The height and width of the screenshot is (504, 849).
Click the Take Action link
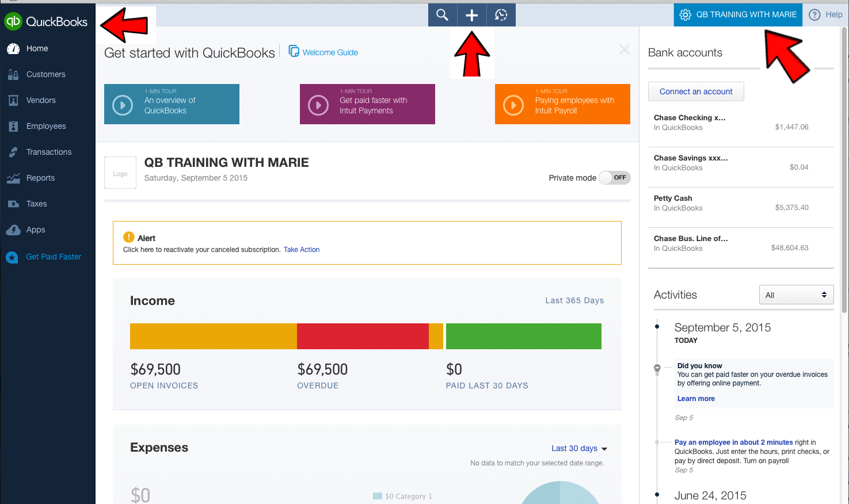click(302, 250)
